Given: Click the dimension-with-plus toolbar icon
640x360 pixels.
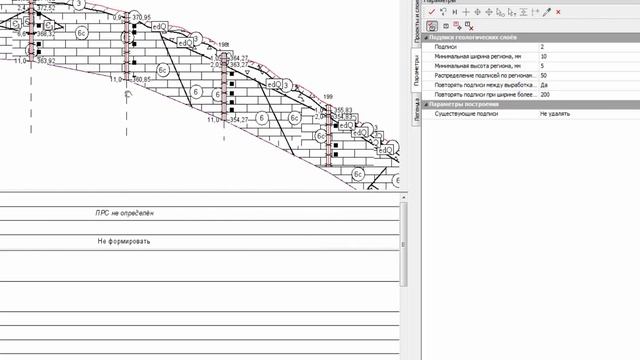Looking at the screenshot, I should point(535,12).
